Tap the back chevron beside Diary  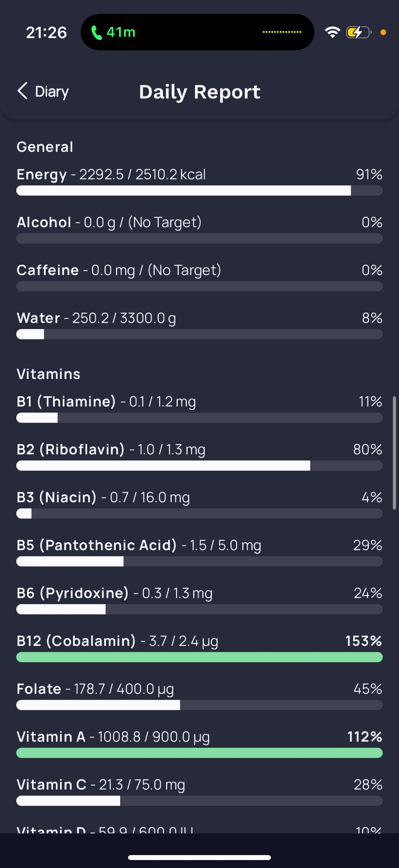pos(22,91)
